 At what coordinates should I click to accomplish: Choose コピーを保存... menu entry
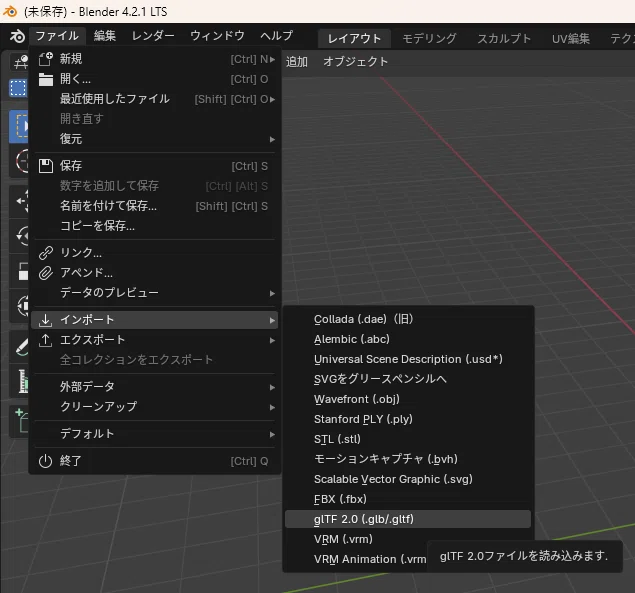pyautogui.click(x=154, y=226)
